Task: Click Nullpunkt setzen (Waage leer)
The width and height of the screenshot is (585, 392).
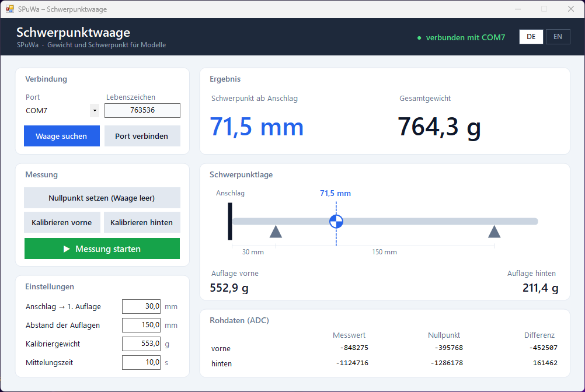Action: click(102, 198)
